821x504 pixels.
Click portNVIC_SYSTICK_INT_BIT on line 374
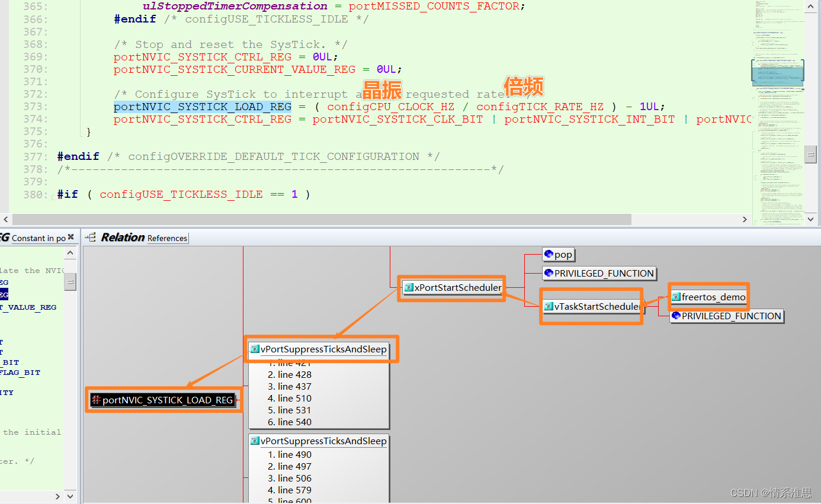coord(590,119)
